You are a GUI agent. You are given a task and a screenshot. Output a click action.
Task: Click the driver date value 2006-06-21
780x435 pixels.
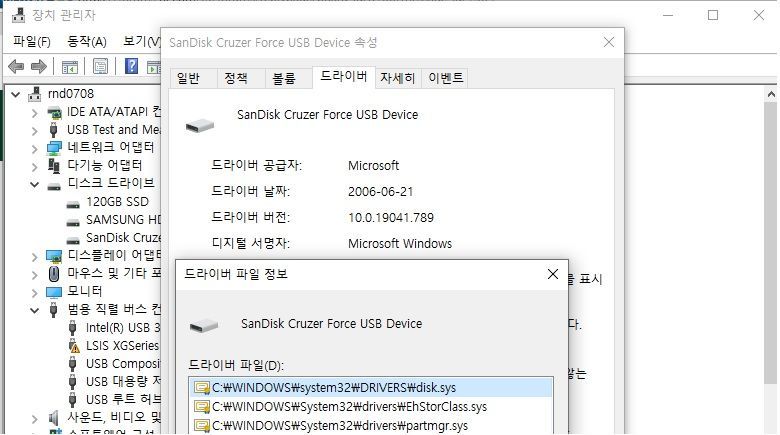coord(381,192)
